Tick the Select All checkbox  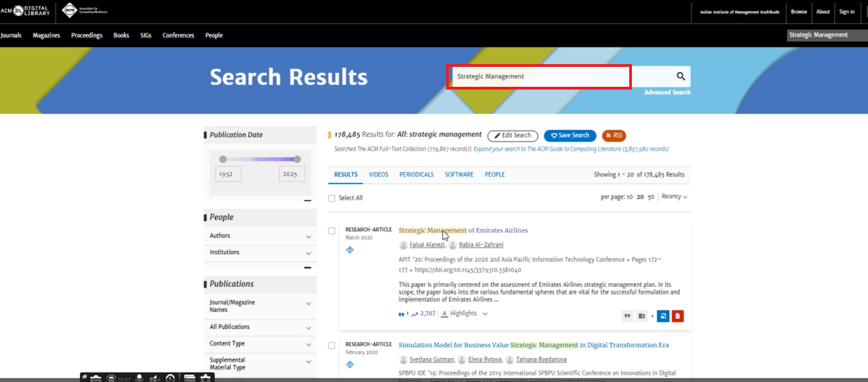click(332, 198)
